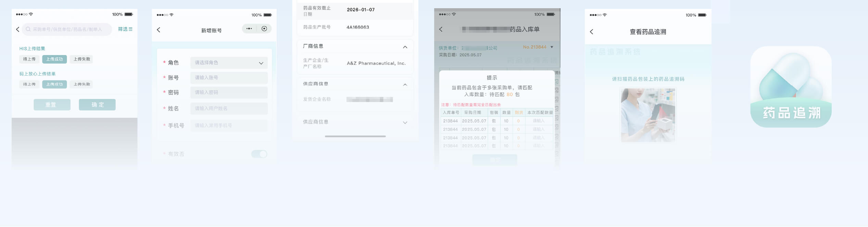868x227 pixels.
Task: Select 待上传 under HIS上传结果
Action: tap(29, 59)
